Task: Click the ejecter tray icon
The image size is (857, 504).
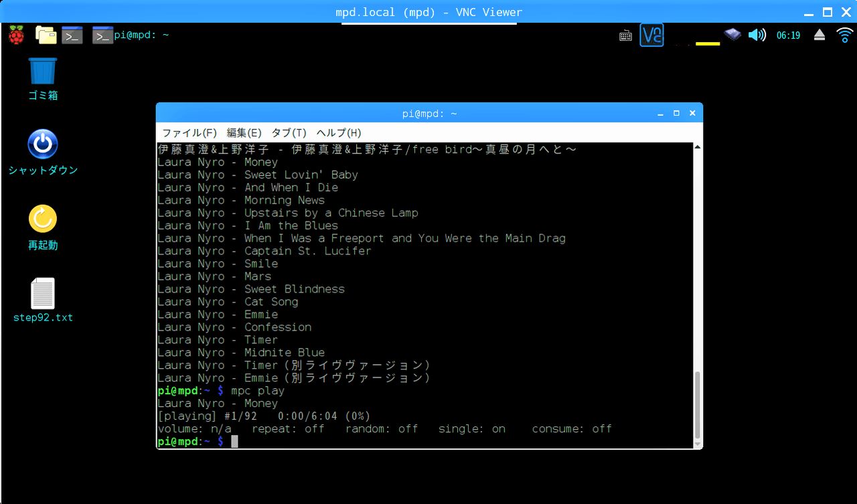Action: [820, 35]
